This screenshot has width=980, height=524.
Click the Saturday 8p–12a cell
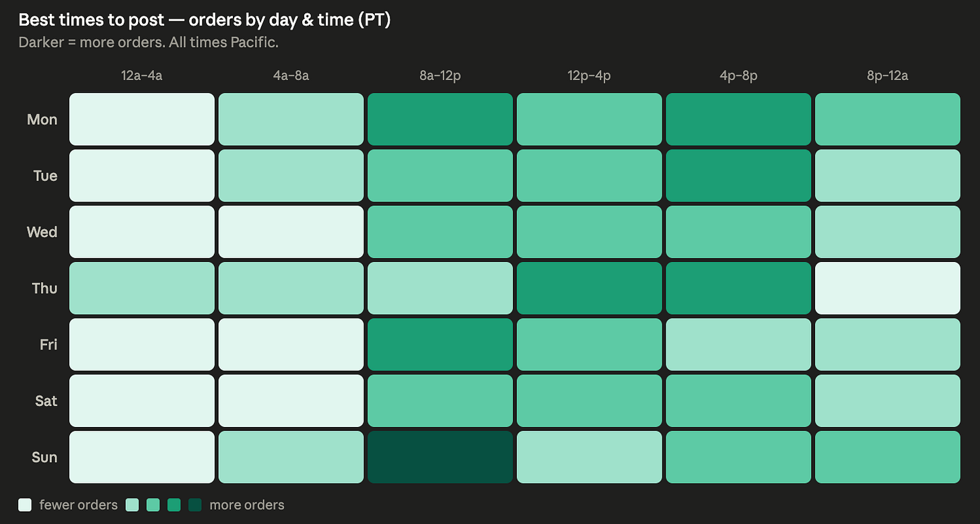888,401
